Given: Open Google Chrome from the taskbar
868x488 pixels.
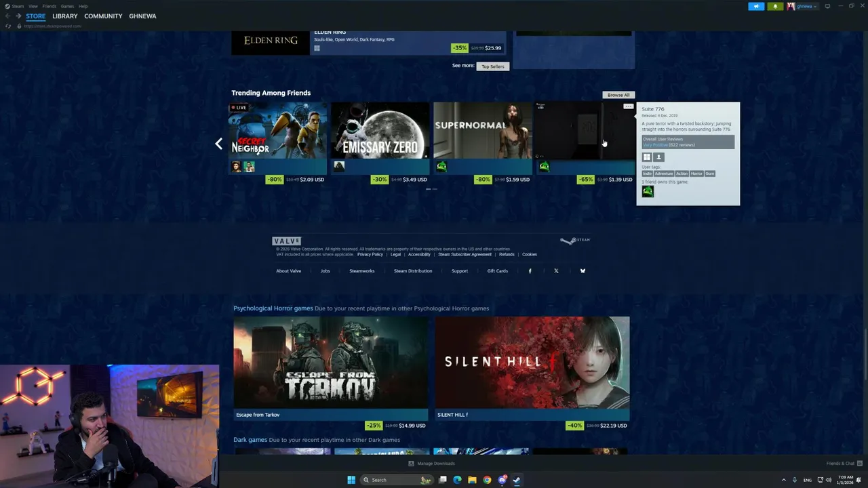Looking at the screenshot, I should (x=487, y=480).
